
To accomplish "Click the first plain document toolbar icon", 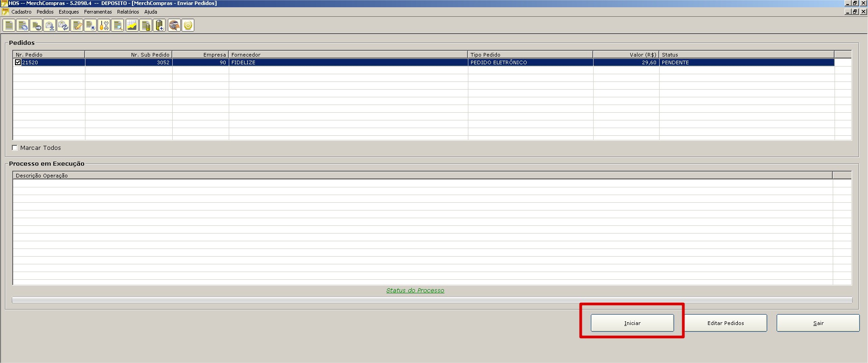I will (9, 25).
